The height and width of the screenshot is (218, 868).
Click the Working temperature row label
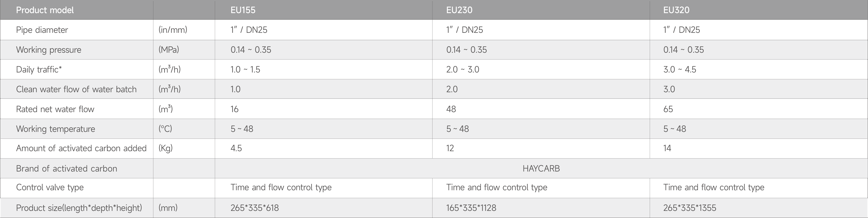(56, 129)
